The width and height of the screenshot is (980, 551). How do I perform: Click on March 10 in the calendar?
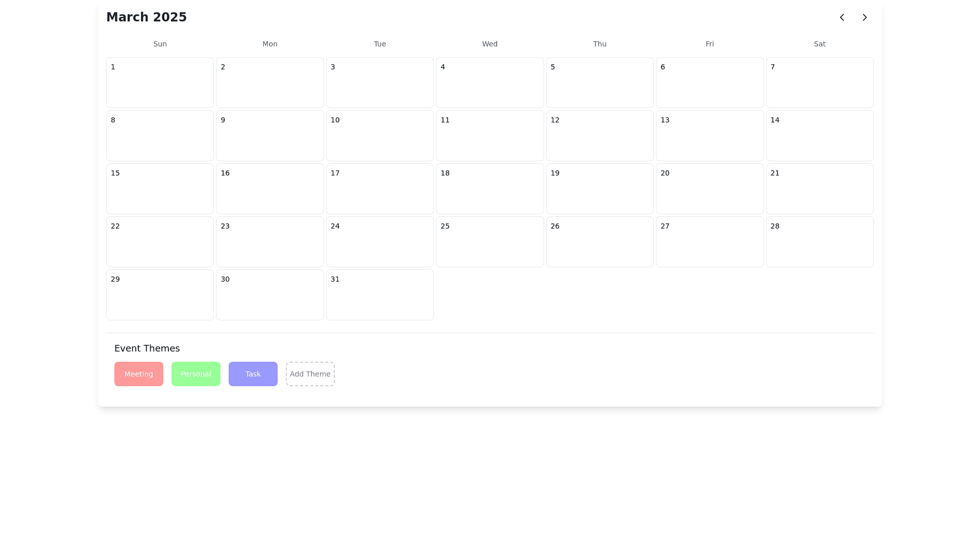click(x=379, y=136)
